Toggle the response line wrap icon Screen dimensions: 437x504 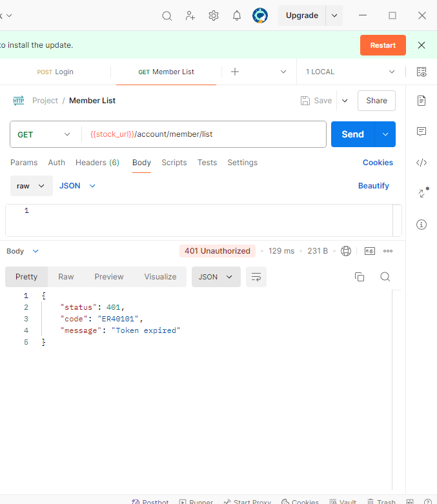pos(256,277)
